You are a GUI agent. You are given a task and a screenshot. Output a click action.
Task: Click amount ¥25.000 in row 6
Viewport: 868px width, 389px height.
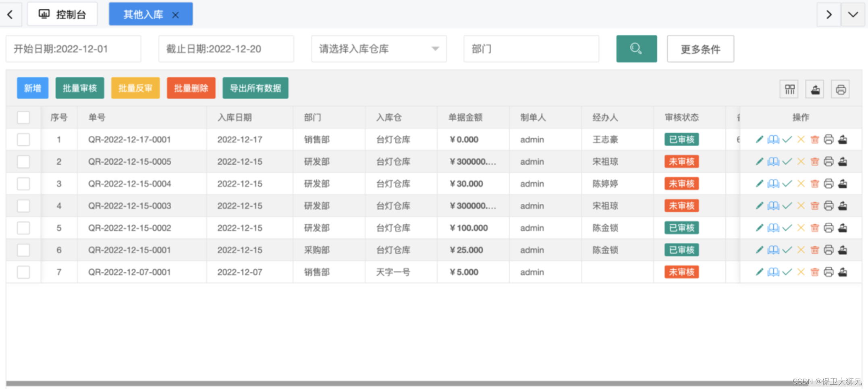pos(466,250)
